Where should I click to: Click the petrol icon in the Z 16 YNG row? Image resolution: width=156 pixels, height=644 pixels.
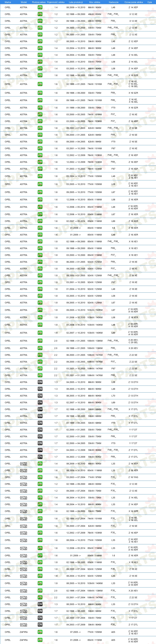click(40, 477)
